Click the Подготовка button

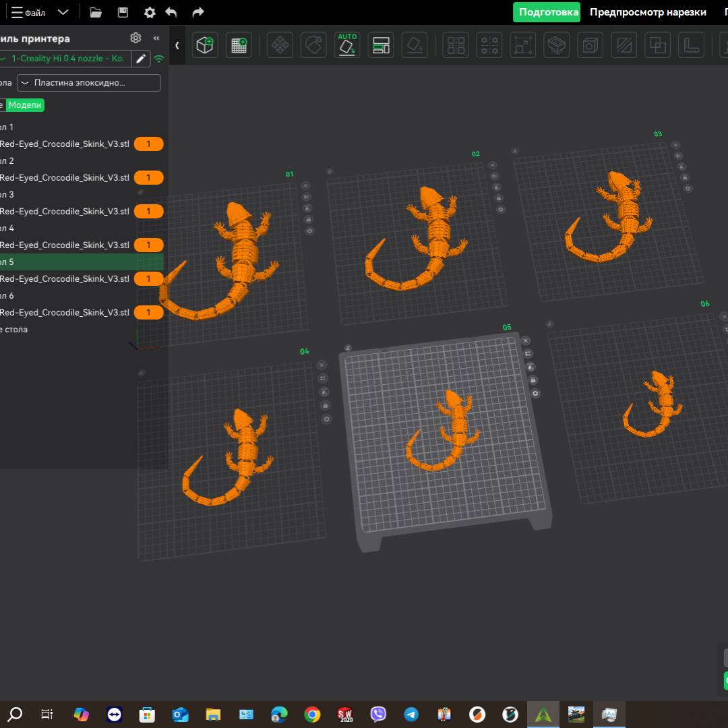tap(546, 12)
